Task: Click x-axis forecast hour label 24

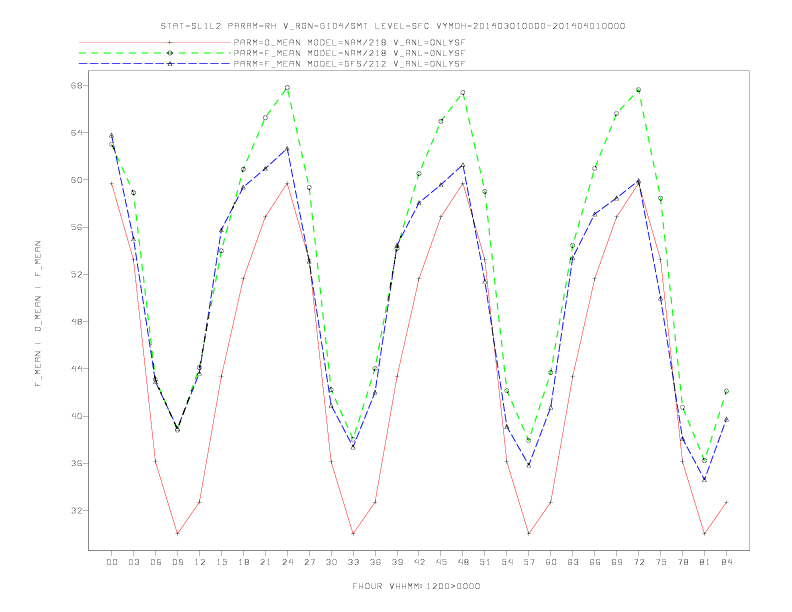Action: (x=287, y=562)
